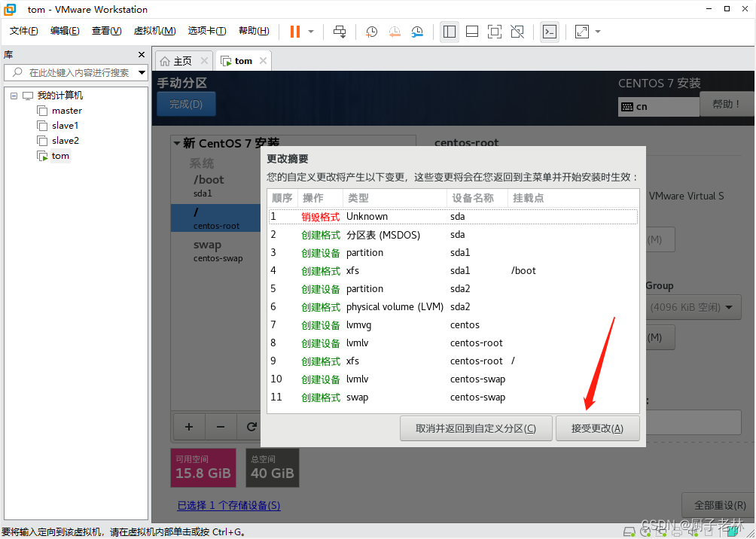Open 已选择 1 个存储设备(S) link
Viewport: 756px width, 539px height.
[229, 505]
